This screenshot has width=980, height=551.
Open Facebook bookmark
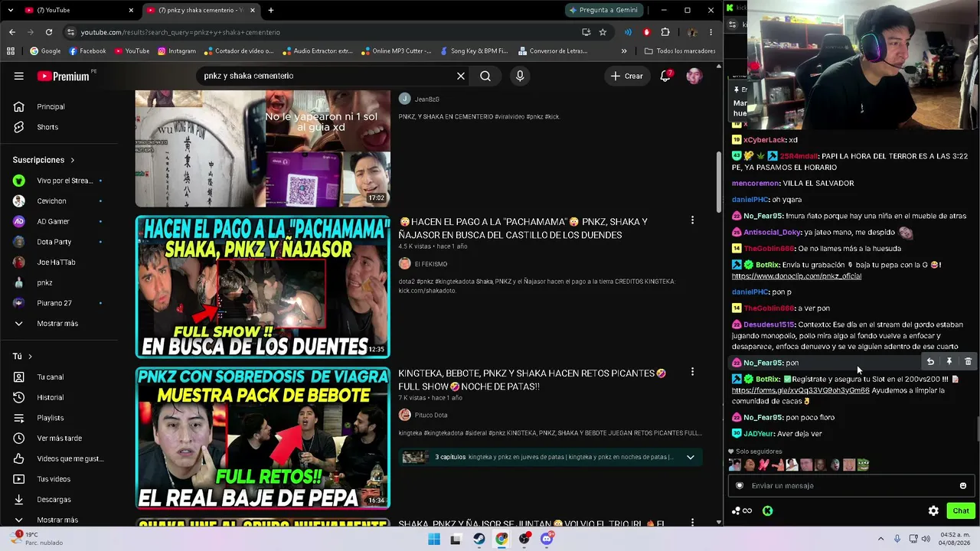(x=87, y=51)
